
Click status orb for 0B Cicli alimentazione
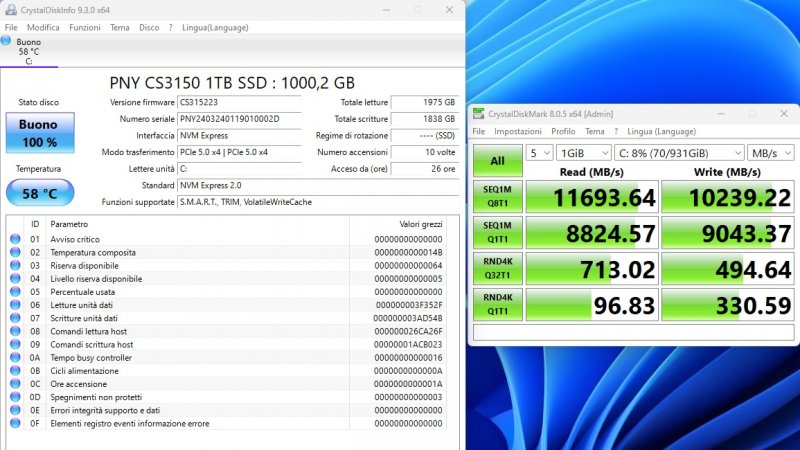click(15, 370)
